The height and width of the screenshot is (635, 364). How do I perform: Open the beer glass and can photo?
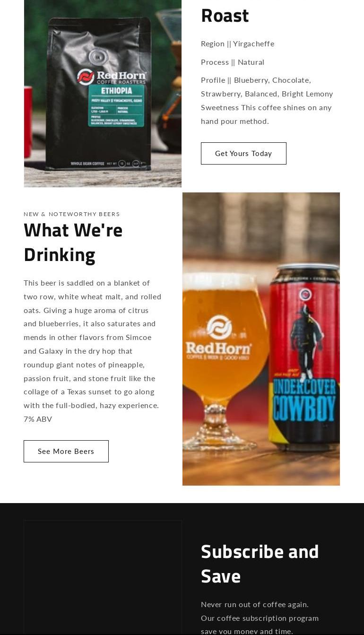coord(261,339)
